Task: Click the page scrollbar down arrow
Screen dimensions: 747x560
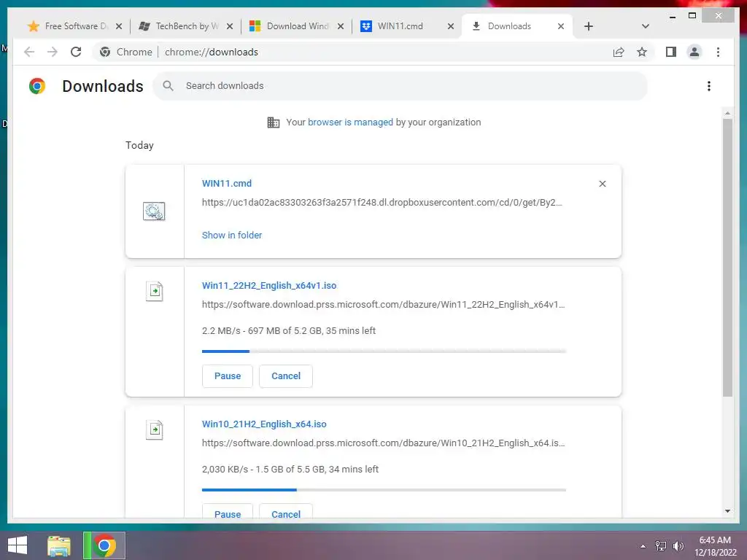Action: [727, 511]
